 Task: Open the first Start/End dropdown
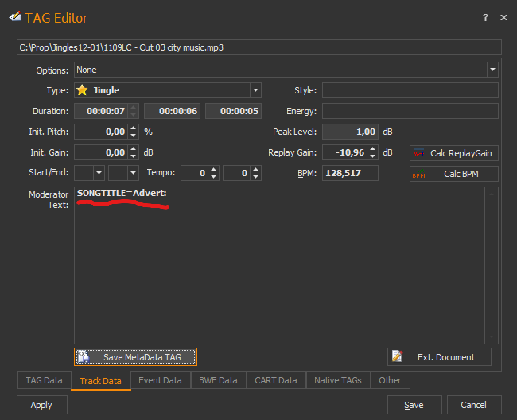[99, 173]
